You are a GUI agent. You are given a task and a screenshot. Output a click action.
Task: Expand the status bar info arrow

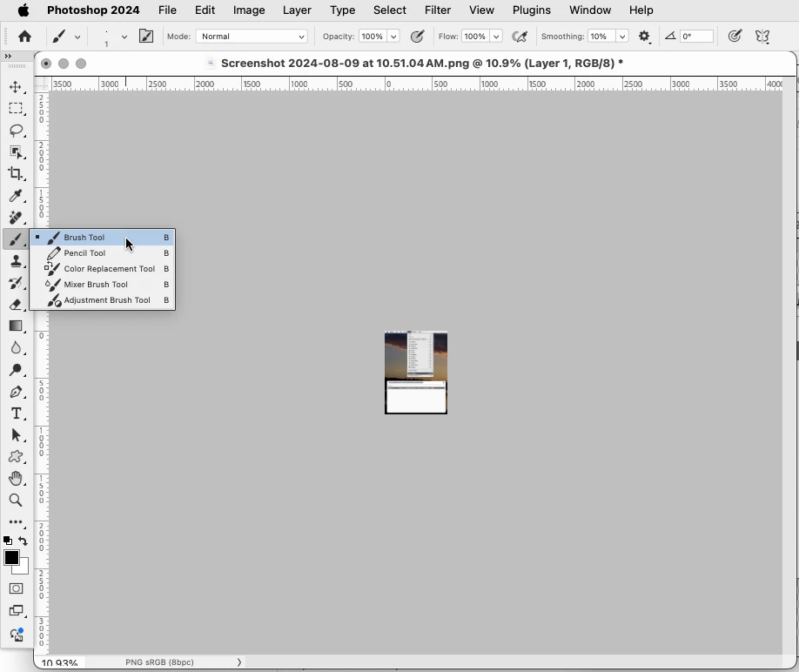(x=239, y=662)
